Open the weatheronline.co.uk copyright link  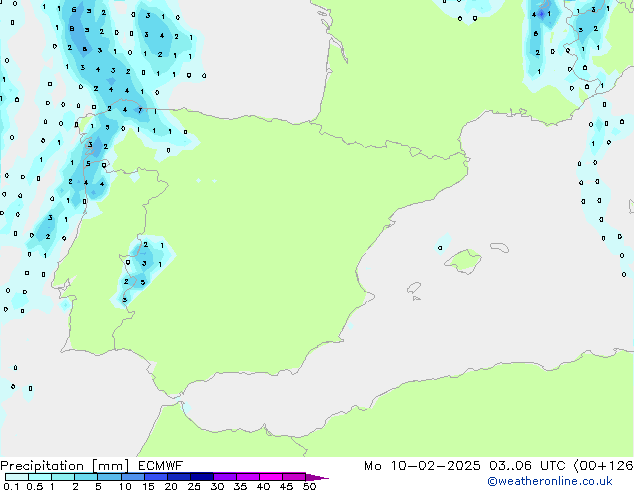tap(550, 481)
